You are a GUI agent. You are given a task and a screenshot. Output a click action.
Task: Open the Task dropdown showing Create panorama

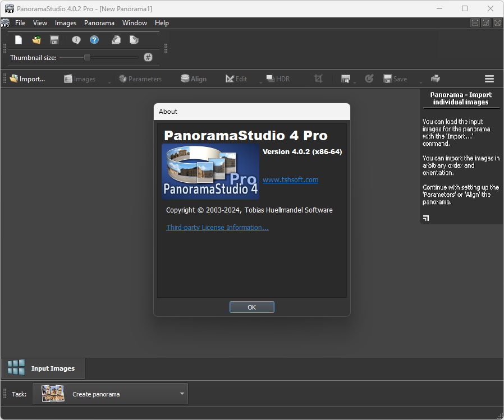tap(110, 394)
